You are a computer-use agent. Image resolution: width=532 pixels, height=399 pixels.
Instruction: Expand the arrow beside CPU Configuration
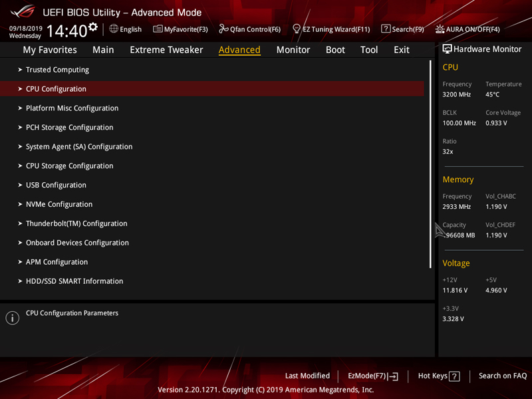[20, 89]
